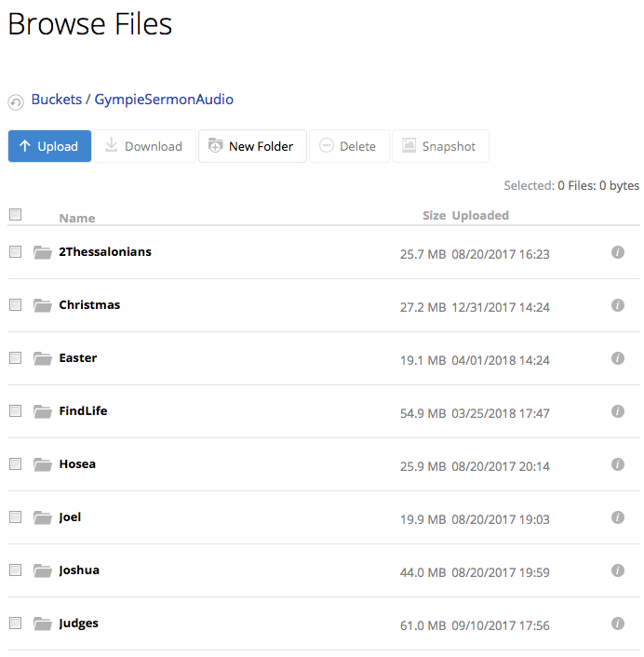Click the folder icon next to 2Thessalonians

pyautogui.click(x=43, y=252)
